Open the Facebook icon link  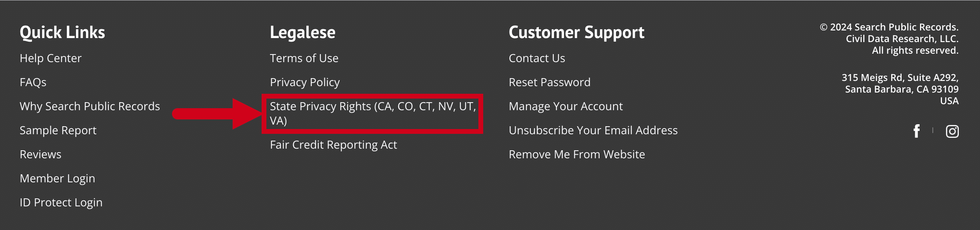point(917,131)
